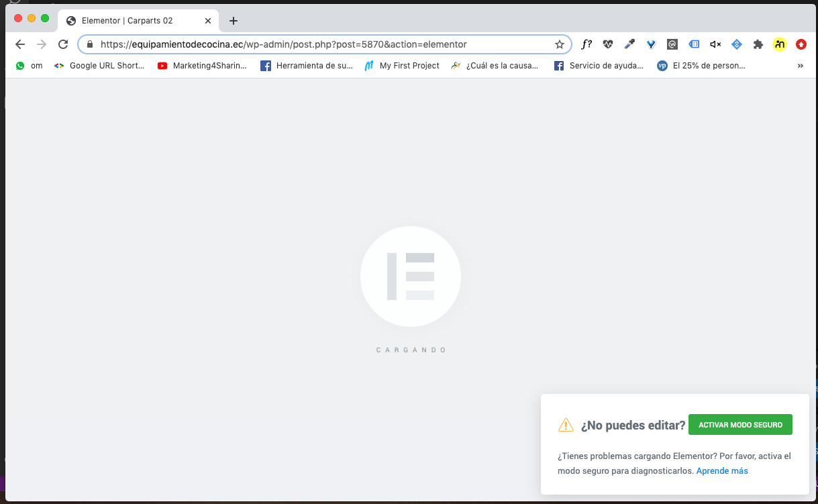Image resolution: width=818 pixels, height=504 pixels.
Task: Click the muted speaker extension icon
Action: (715, 44)
